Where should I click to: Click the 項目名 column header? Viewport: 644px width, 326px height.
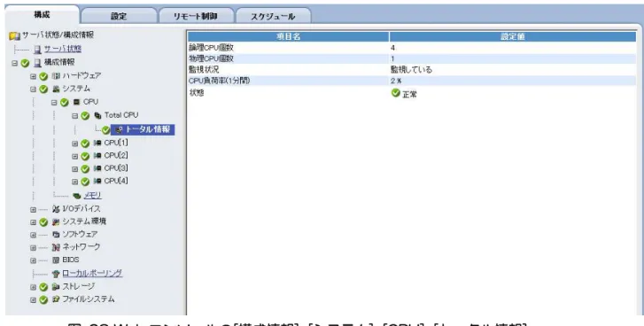tap(288, 37)
